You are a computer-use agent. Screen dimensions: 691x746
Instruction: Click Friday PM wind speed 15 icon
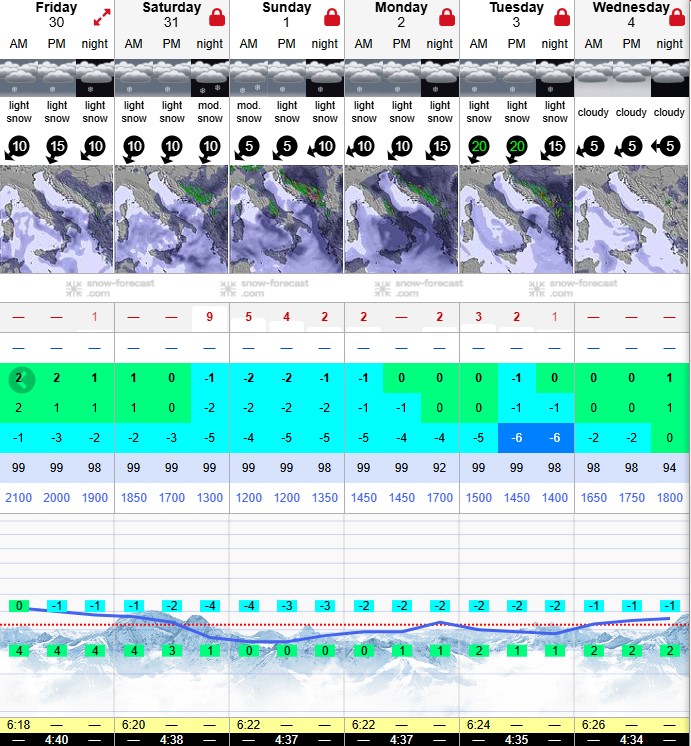coord(57,148)
